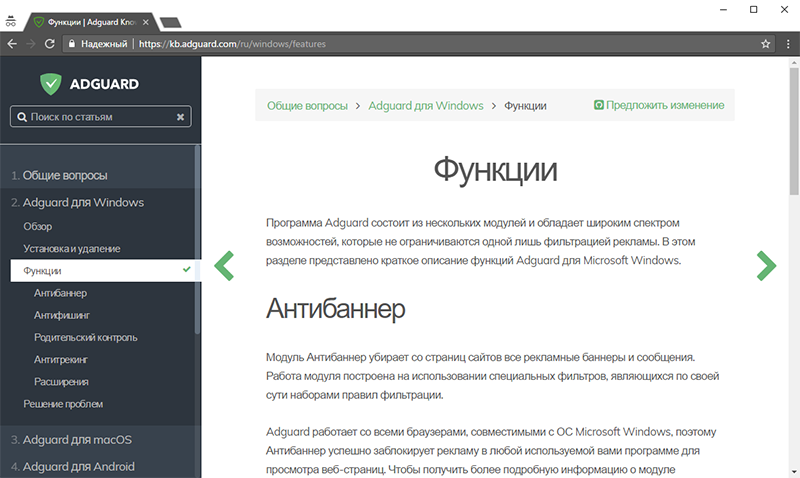Click Общие вопросы breadcrumb link
Image resolution: width=800 pixels, height=478 pixels.
pyautogui.click(x=307, y=106)
